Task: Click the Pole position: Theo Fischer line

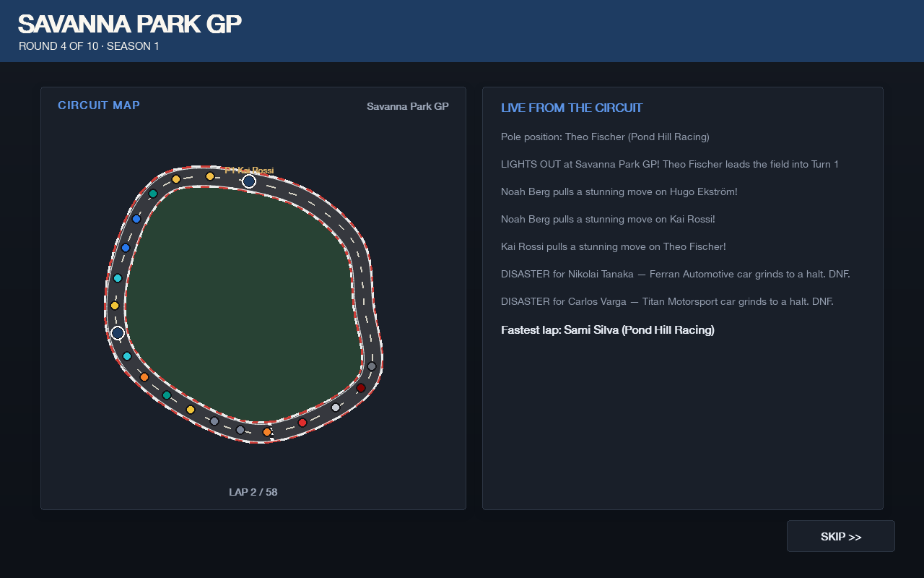Action: click(x=605, y=137)
